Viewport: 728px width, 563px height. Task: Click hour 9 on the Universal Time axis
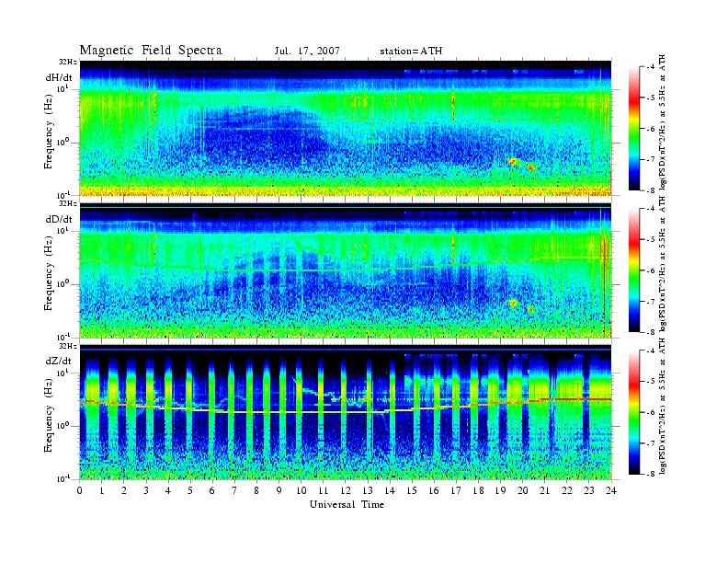pos(279,490)
